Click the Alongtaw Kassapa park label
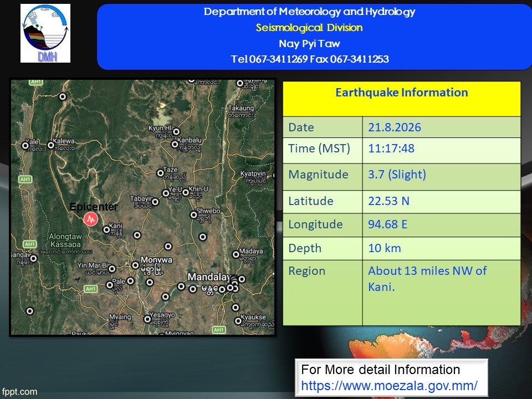This screenshot has width=532, height=399. (65, 240)
